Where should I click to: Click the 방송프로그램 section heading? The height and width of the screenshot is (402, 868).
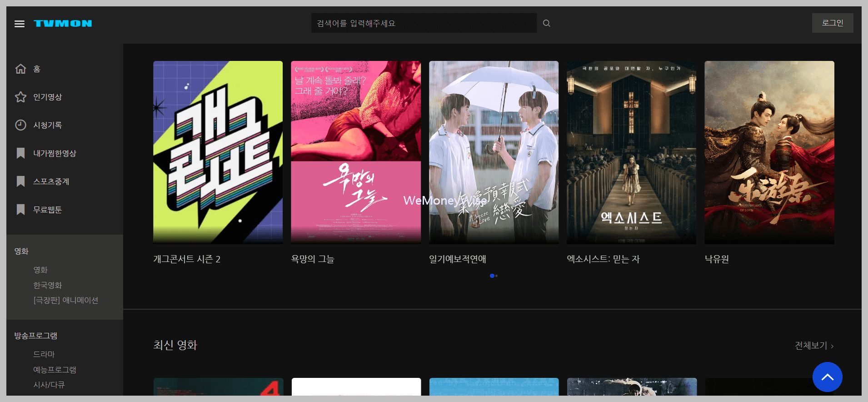point(36,336)
